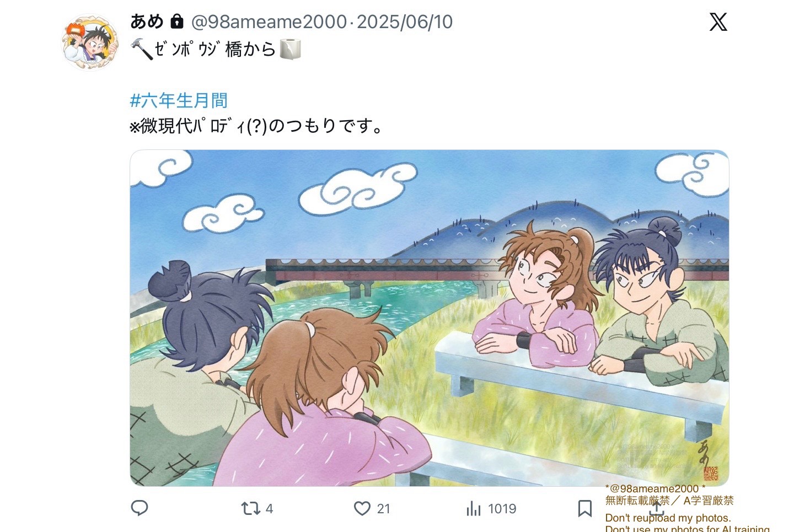794x532 pixels.
Task: Click the view count 1019
Action: (x=502, y=509)
